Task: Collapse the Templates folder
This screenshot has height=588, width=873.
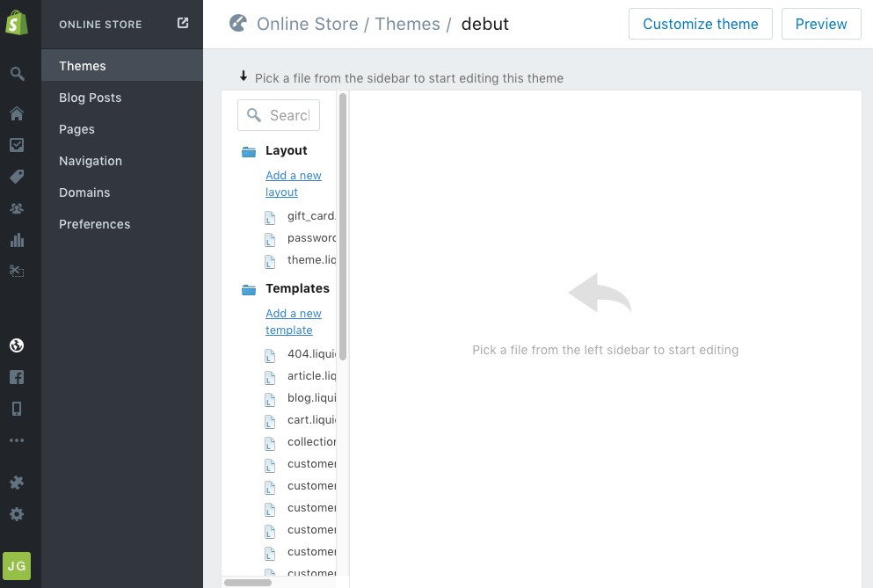Action: point(248,289)
